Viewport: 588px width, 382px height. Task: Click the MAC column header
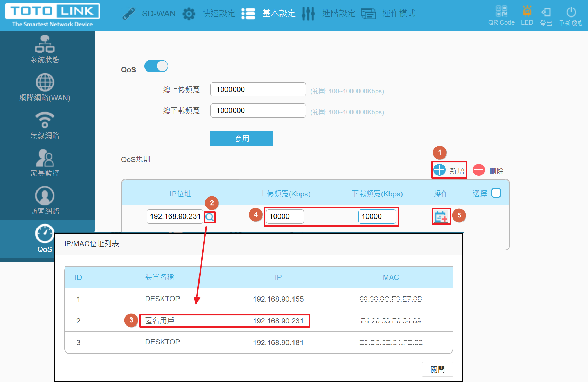(391, 277)
